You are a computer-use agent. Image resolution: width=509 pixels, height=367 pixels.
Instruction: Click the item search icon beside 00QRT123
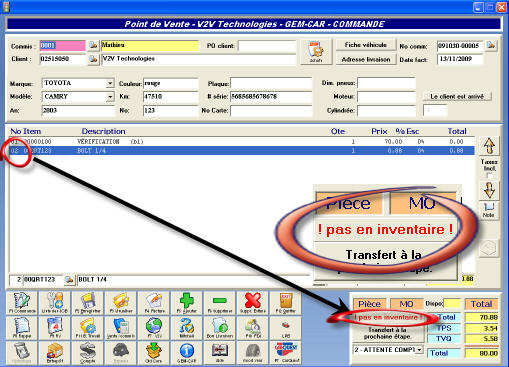pyautogui.click(x=69, y=279)
